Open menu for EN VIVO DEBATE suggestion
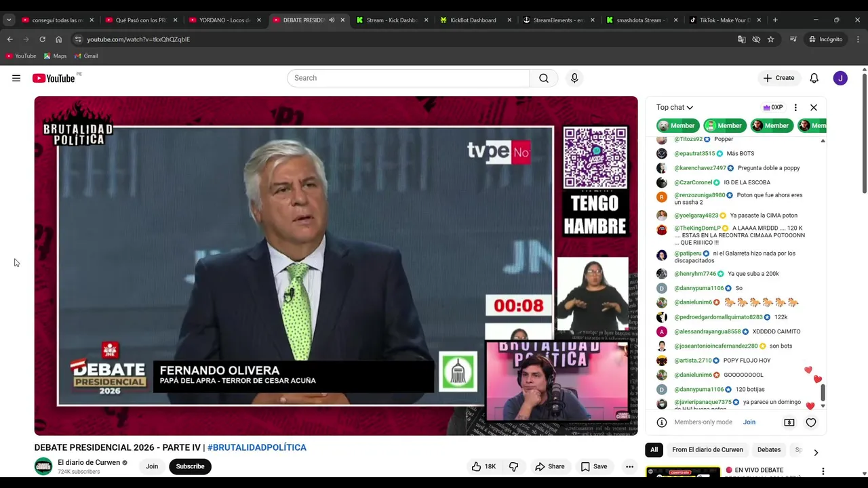This screenshot has height=488, width=868. tap(823, 471)
